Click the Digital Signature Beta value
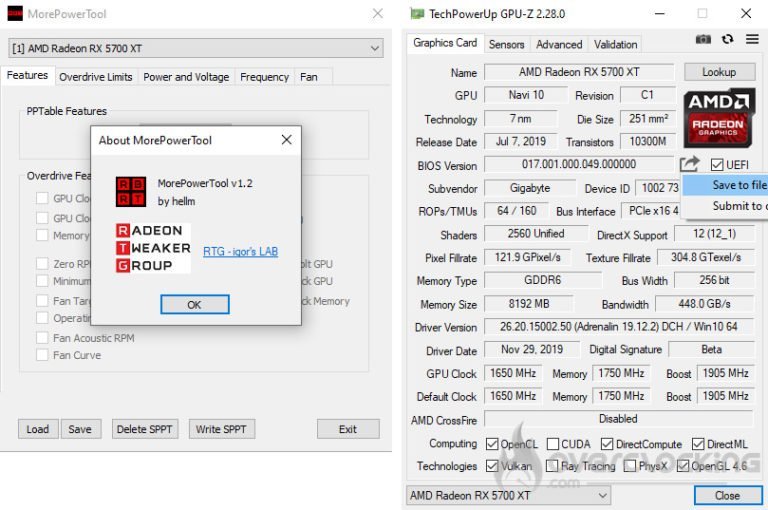 (x=711, y=349)
